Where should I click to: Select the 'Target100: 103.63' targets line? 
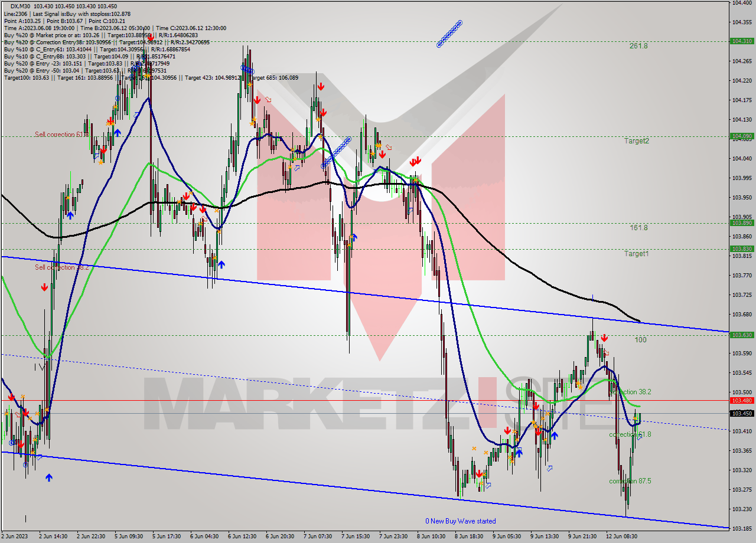pos(151,77)
